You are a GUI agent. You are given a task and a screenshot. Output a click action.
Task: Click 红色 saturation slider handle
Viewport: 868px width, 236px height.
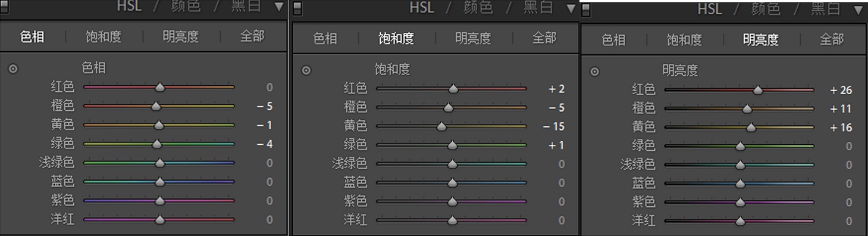453,89
